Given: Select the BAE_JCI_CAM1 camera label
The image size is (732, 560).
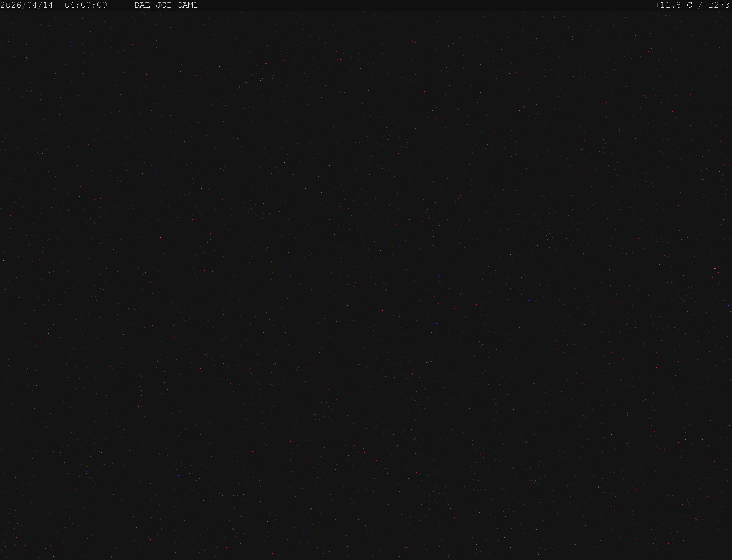Looking at the screenshot, I should (166, 5).
